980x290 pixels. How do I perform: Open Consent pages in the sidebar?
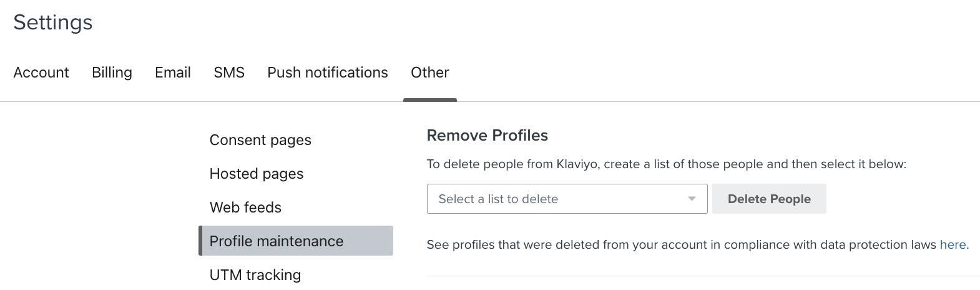(260, 140)
